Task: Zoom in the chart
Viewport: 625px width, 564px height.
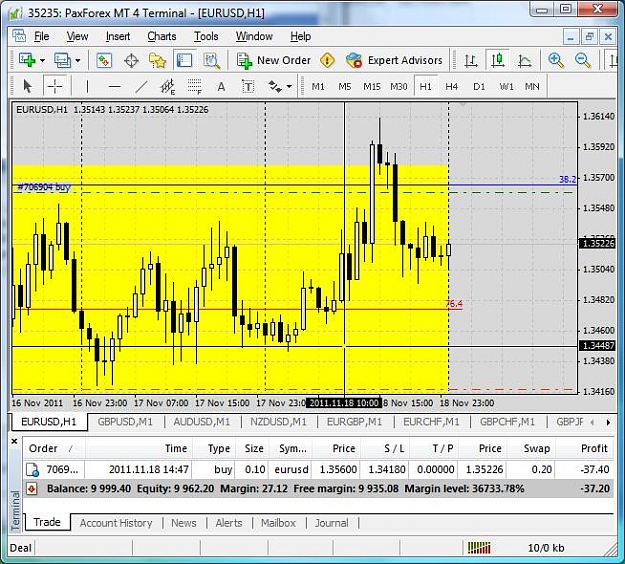Action: pos(556,61)
